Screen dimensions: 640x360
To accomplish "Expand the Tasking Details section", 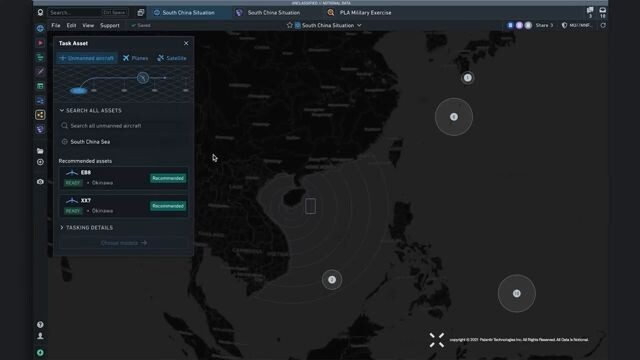I will pyautogui.click(x=87, y=228).
